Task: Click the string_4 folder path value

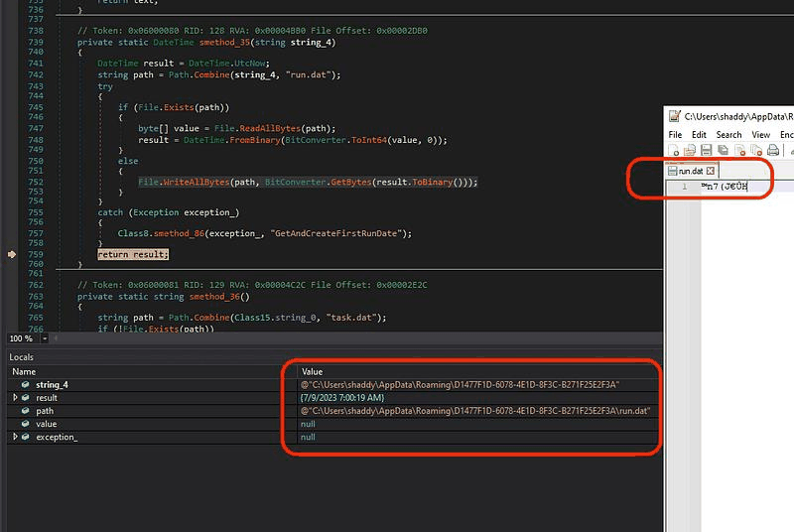Action: [x=460, y=385]
